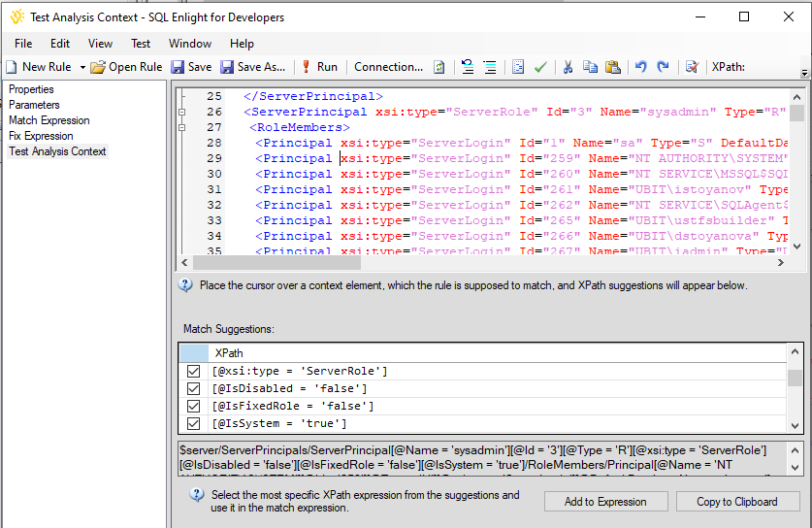This screenshot has height=528, width=812.
Task: Open the File menu
Action: pos(23,44)
